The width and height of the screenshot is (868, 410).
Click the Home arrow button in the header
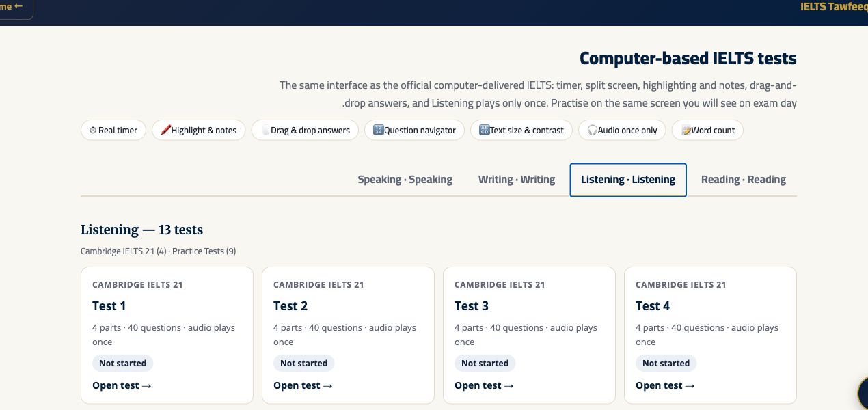(x=14, y=7)
